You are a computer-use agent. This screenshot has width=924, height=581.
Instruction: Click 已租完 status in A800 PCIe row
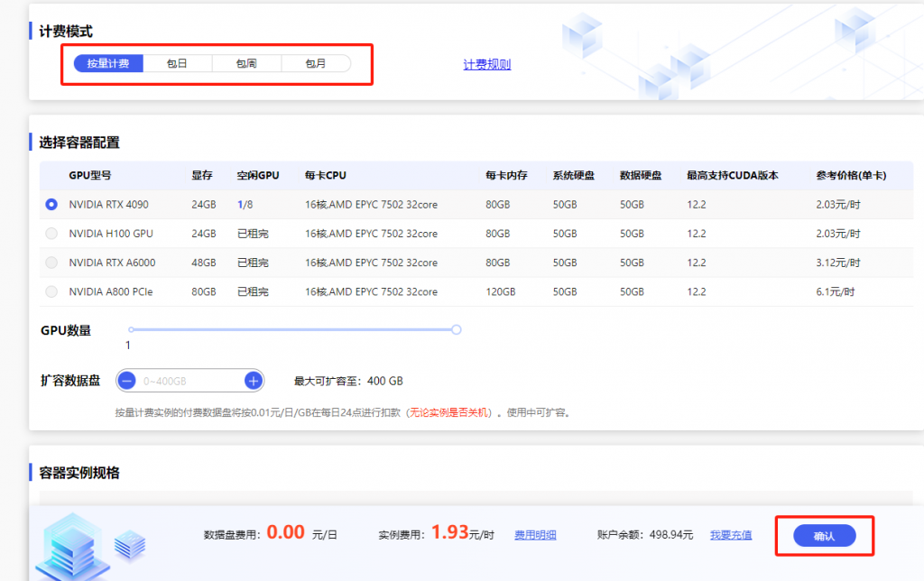253,291
